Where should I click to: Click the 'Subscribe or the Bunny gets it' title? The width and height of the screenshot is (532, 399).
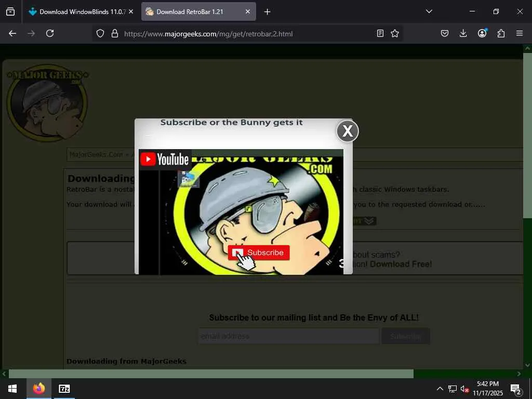(231, 123)
